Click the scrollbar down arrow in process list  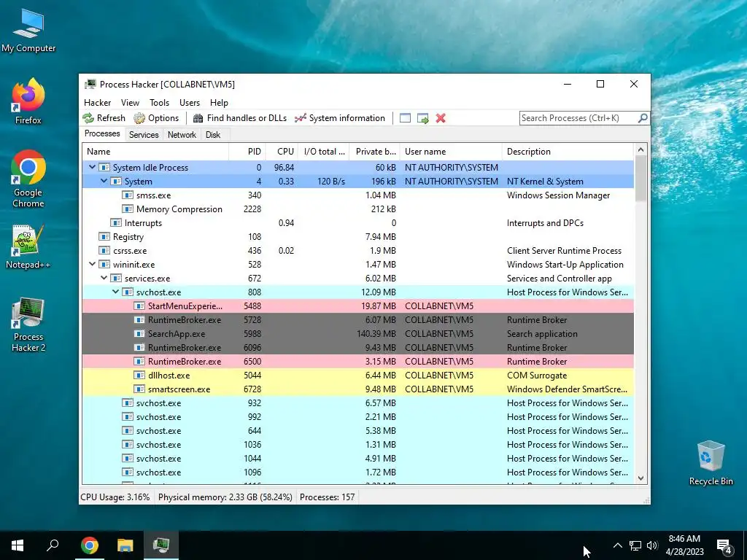(640, 478)
